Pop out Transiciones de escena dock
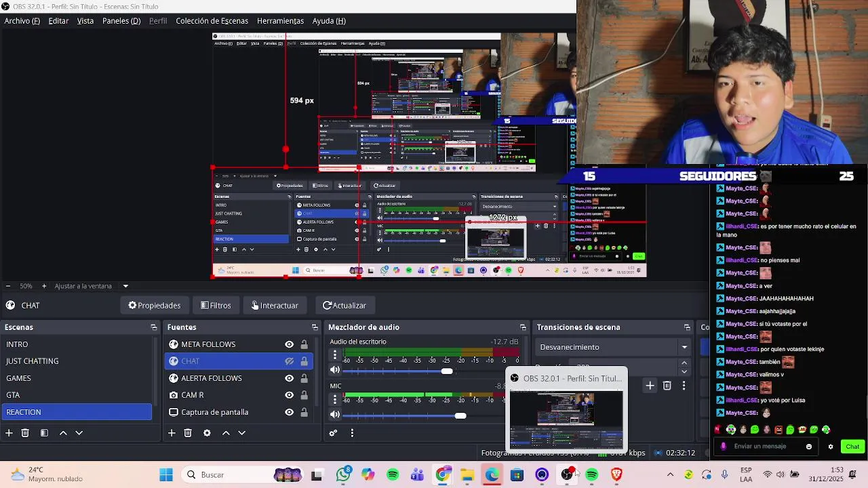Image resolution: width=868 pixels, height=488 pixels. point(687,327)
